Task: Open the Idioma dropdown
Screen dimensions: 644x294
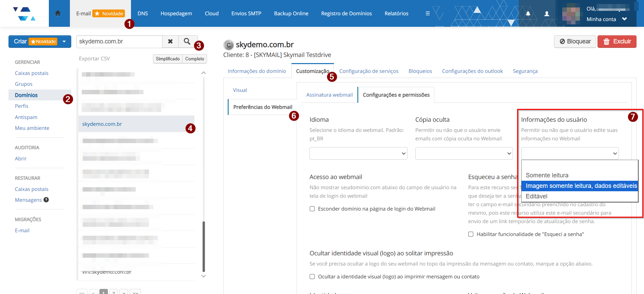Action: pyautogui.click(x=358, y=153)
